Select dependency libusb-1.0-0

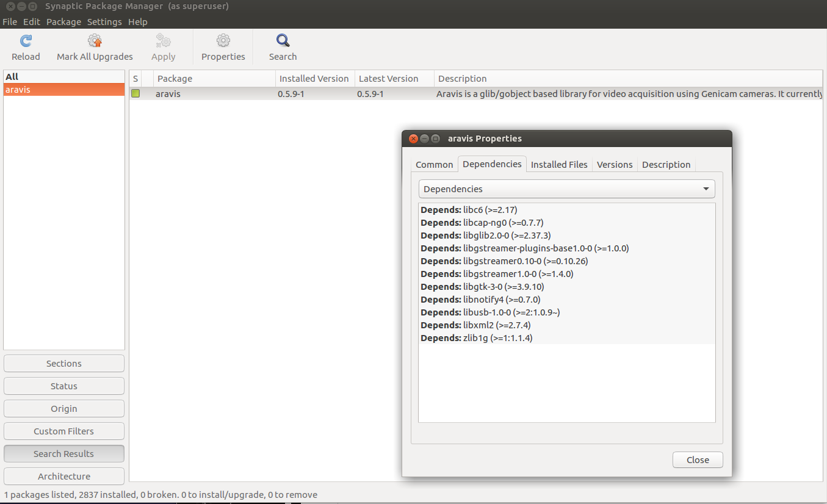click(566, 312)
